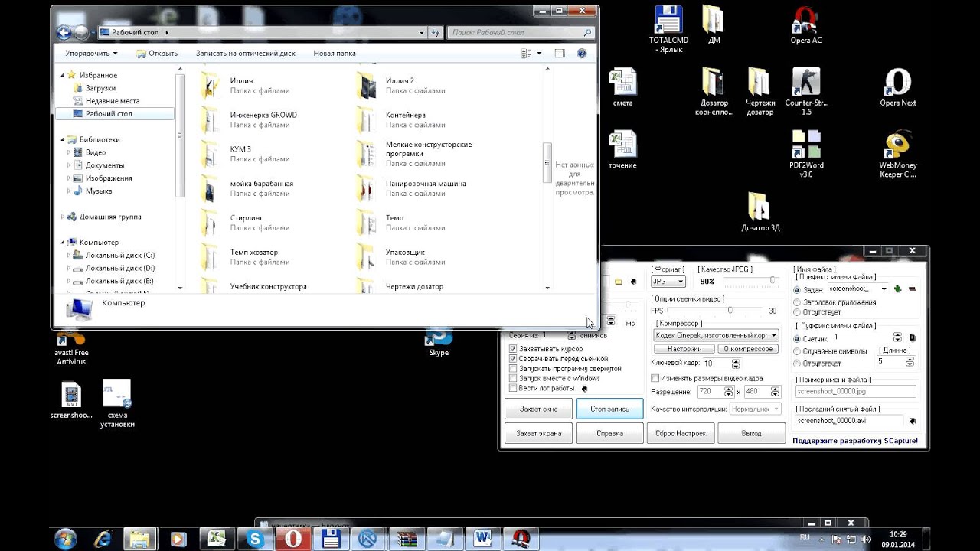The width and height of the screenshot is (980, 551).
Task: Select the PDF2Word v3.0 desktop icon
Action: (x=806, y=154)
